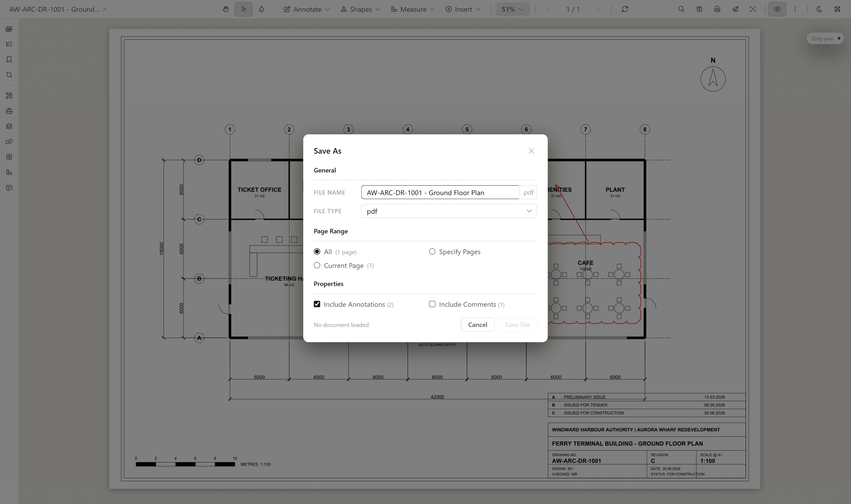Click the 1 / 1 page number indicator
Screen dimensions: 851x504
(x=573, y=9)
